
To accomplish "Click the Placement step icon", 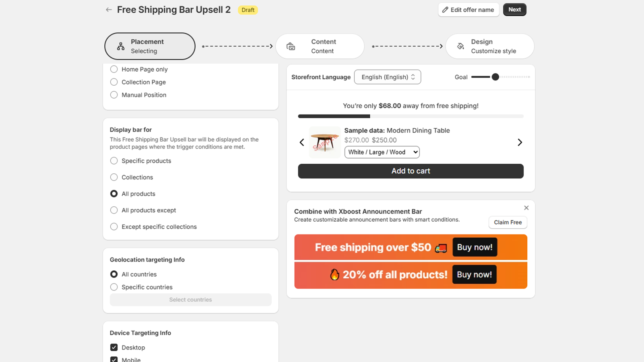I will point(121,46).
